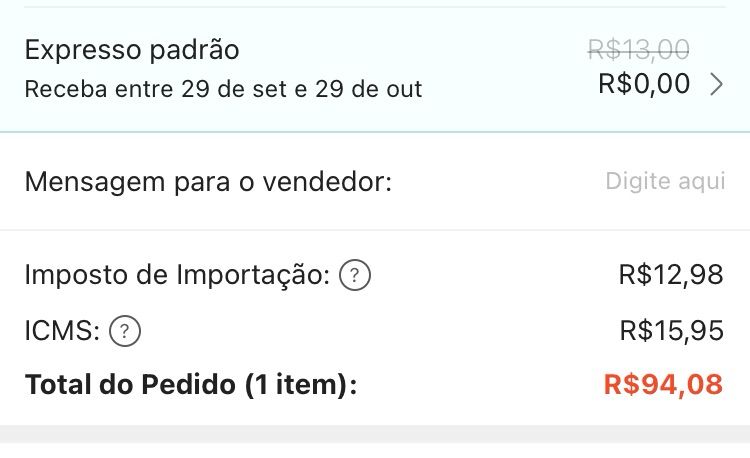Tap the question mark beside ICMS
Viewport: 750px width, 458px height.
[125, 331]
